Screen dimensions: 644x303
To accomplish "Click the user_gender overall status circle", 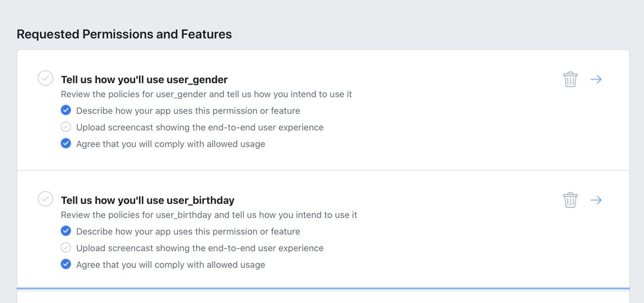I will tap(45, 78).
